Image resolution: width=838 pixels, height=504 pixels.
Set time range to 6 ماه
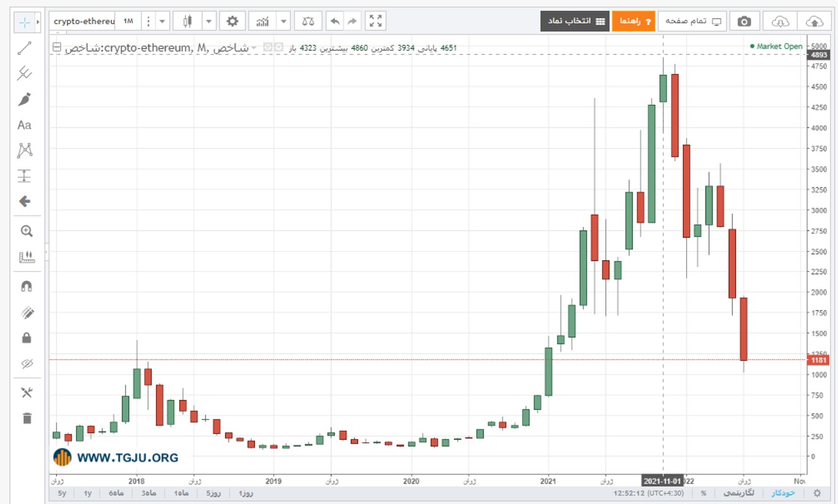coord(116,493)
